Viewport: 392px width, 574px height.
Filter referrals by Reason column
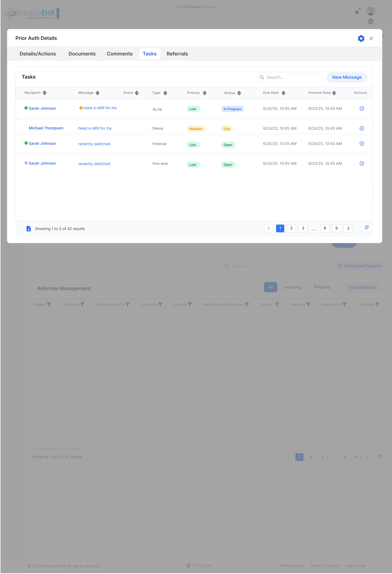[x=190, y=305]
